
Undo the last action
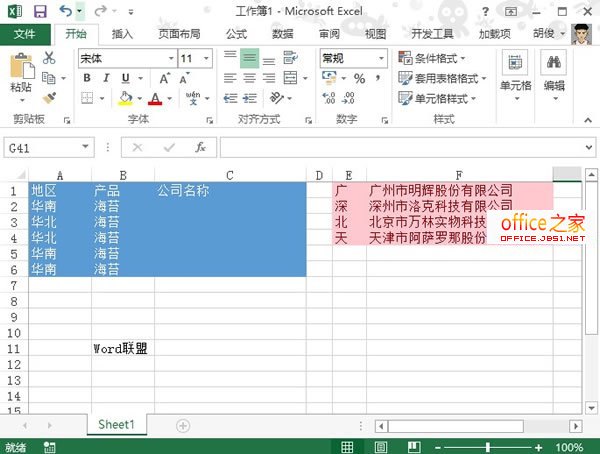tap(66, 11)
